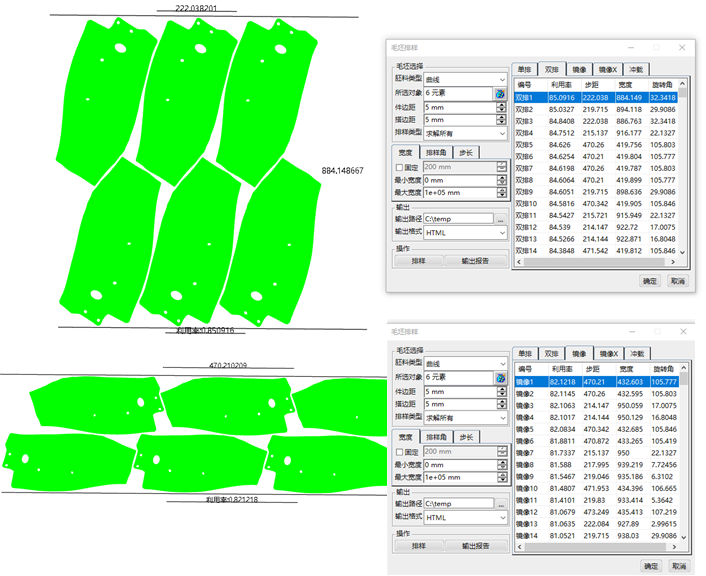The width and height of the screenshot is (706, 576).
Task: Toggle 固定 checkbox in the 镜像 results dialog
Action: tap(401, 452)
